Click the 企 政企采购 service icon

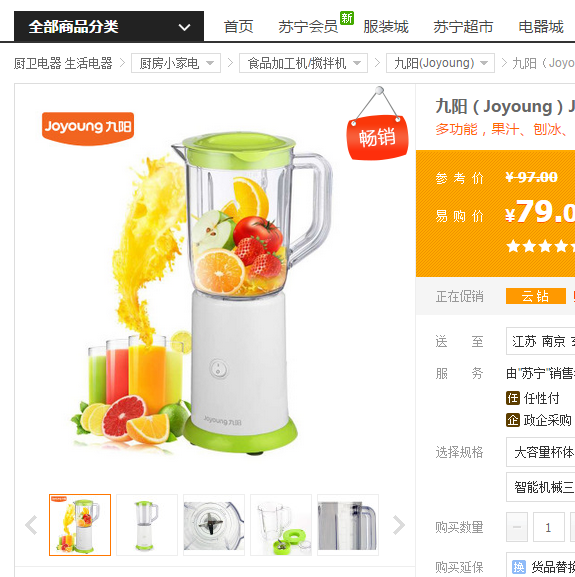tap(513, 420)
